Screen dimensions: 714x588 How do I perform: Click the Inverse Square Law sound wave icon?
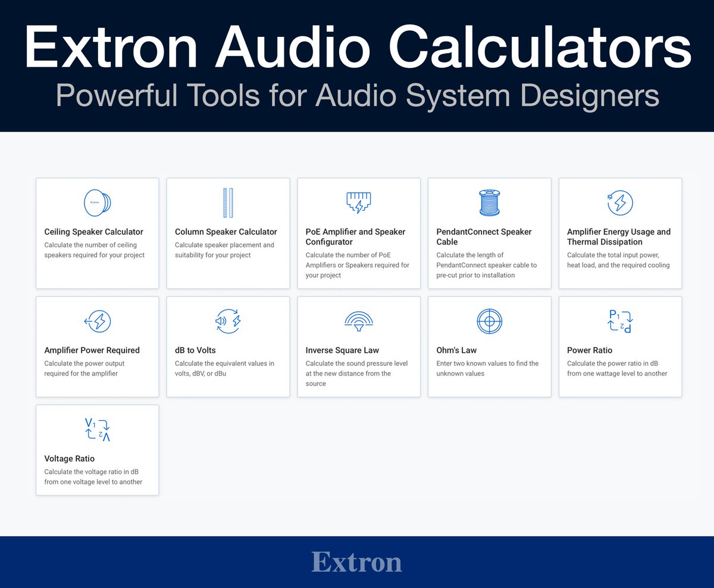(x=359, y=322)
